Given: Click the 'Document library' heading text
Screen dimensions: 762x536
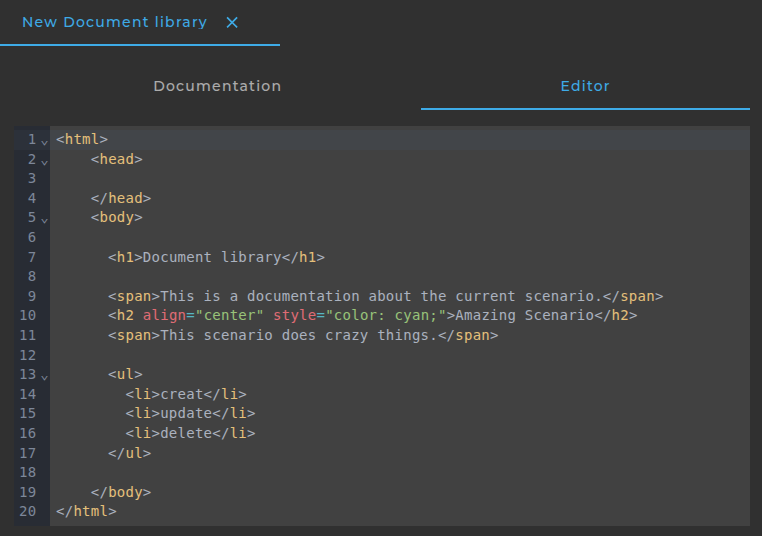Looking at the screenshot, I should pos(212,257).
